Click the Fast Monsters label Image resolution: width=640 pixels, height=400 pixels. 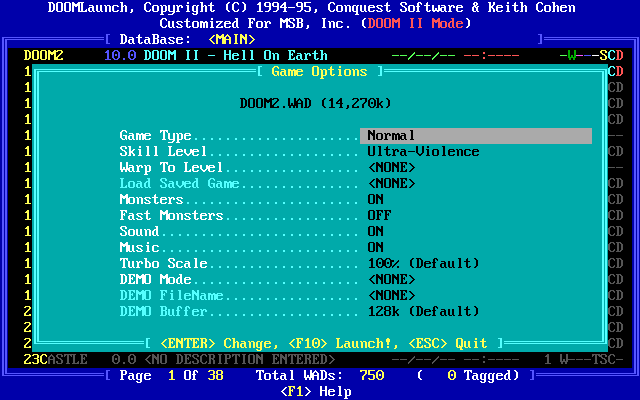coord(171,215)
